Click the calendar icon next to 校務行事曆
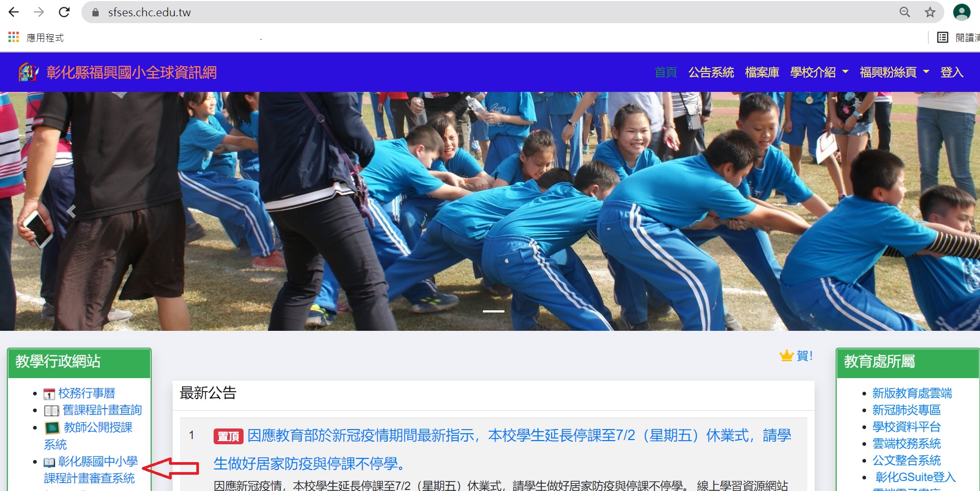980x491 pixels. pyautogui.click(x=49, y=394)
